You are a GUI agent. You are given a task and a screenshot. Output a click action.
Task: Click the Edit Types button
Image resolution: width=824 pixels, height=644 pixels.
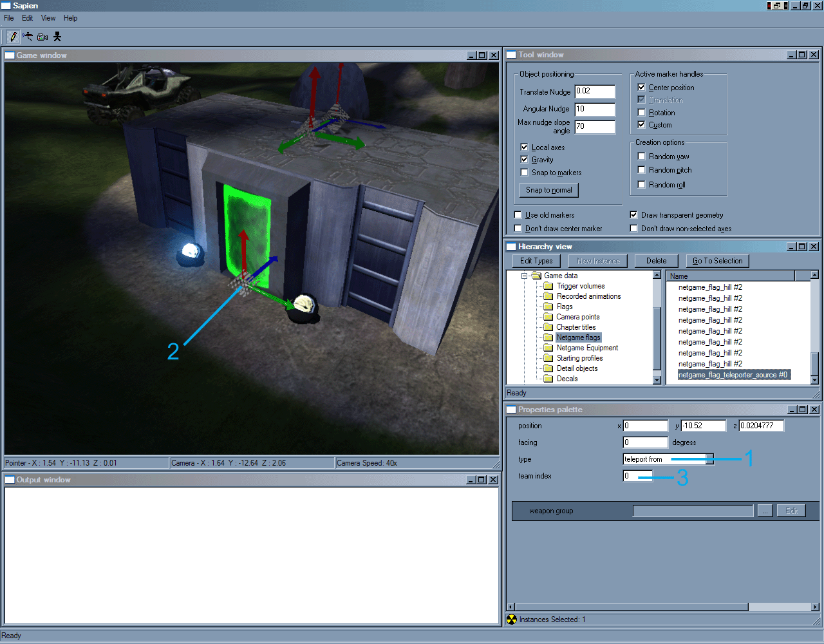[x=536, y=261]
